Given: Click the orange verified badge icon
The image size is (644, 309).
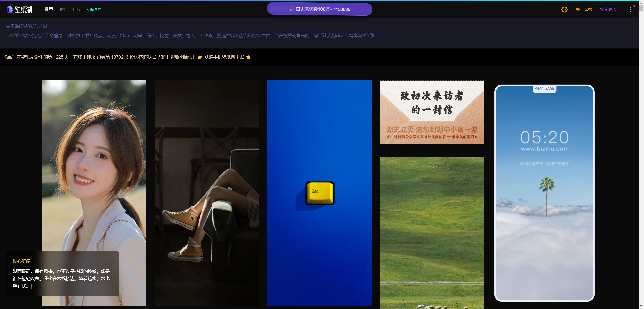Looking at the screenshot, I should (565, 10).
